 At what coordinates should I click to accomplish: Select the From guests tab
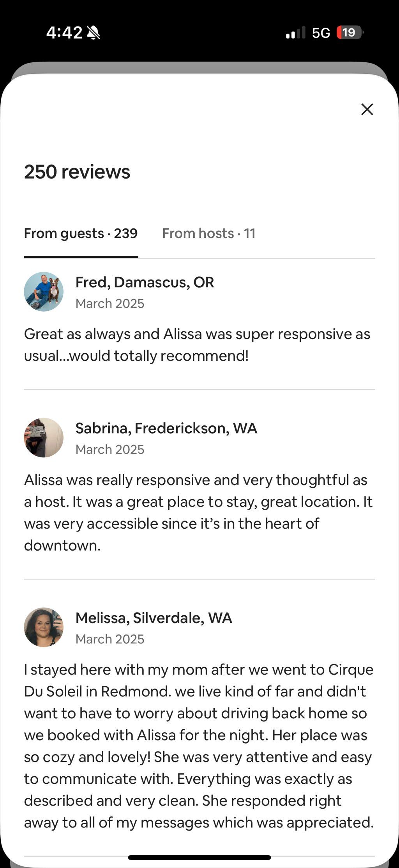point(81,233)
